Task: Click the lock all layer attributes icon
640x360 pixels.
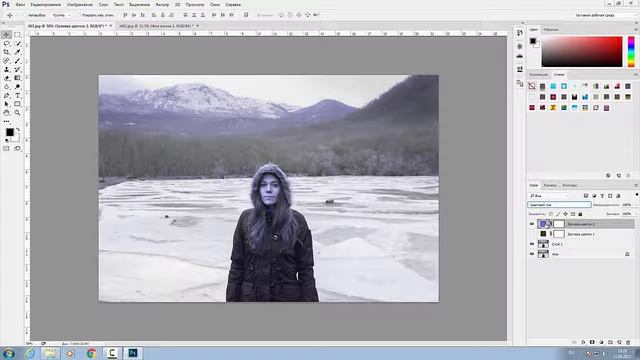Action: 580,214
